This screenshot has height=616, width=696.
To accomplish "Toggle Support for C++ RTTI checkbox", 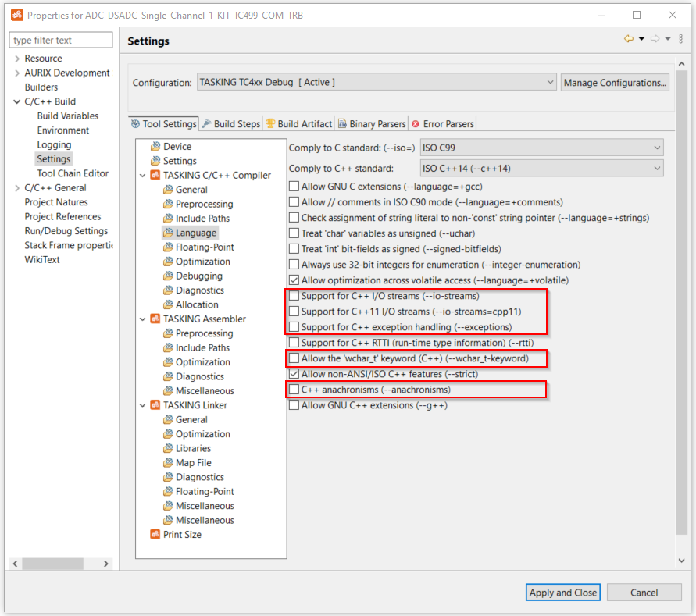I will pyautogui.click(x=294, y=343).
